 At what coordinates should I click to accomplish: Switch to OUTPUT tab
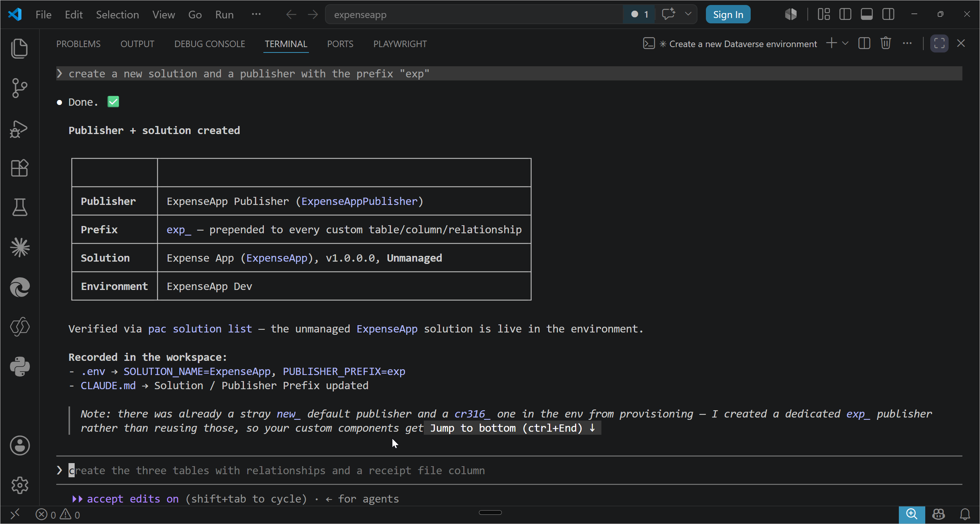click(137, 44)
